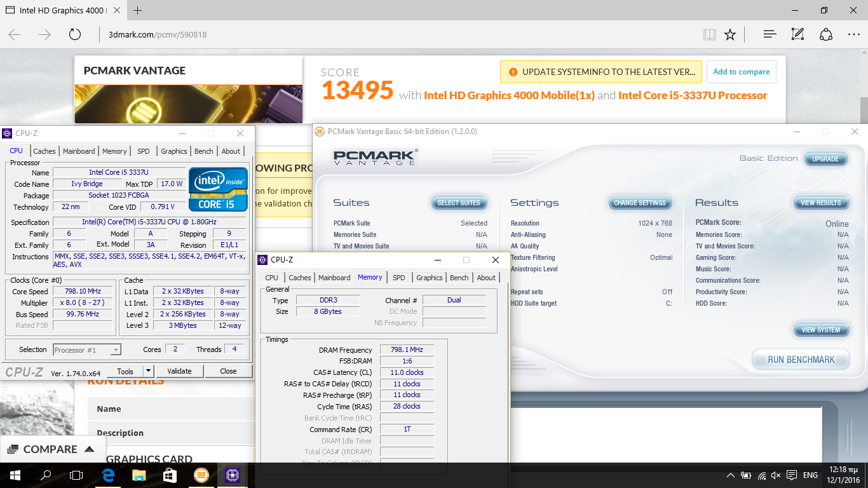
Task: Open the Caches tab in CPU window
Action: (x=44, y=151)
